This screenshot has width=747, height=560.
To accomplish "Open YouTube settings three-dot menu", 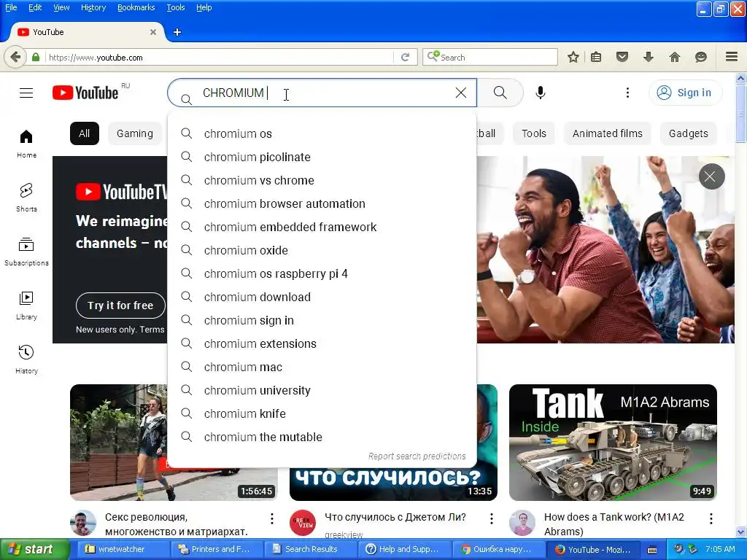I will (x=627, y=93).
